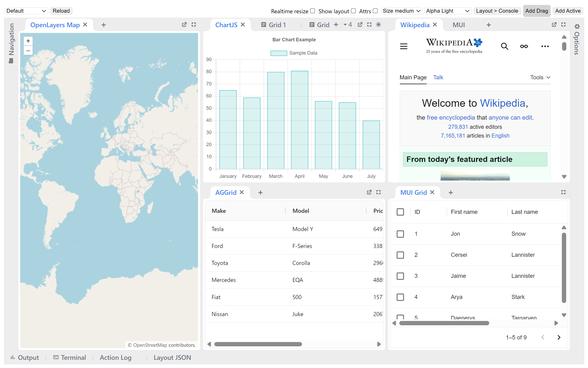Viewport: 588px width, 368px height.
Task: Click the MUI Grid vertical scrollbar thumb
Action: coord(564,268)
